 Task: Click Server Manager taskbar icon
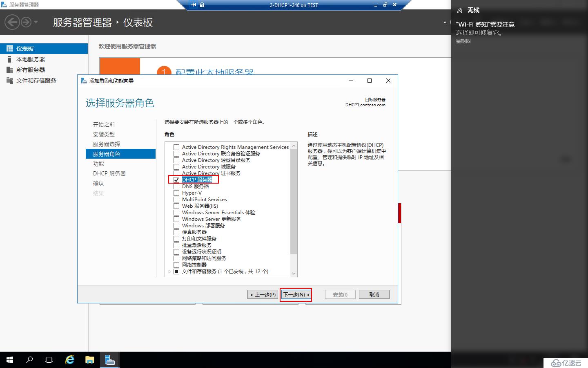[109, 360]
